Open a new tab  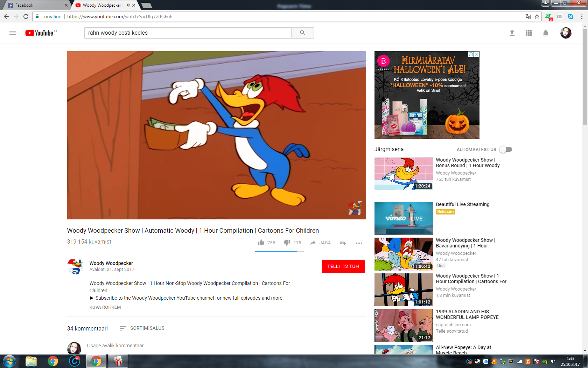pos(147,5)
